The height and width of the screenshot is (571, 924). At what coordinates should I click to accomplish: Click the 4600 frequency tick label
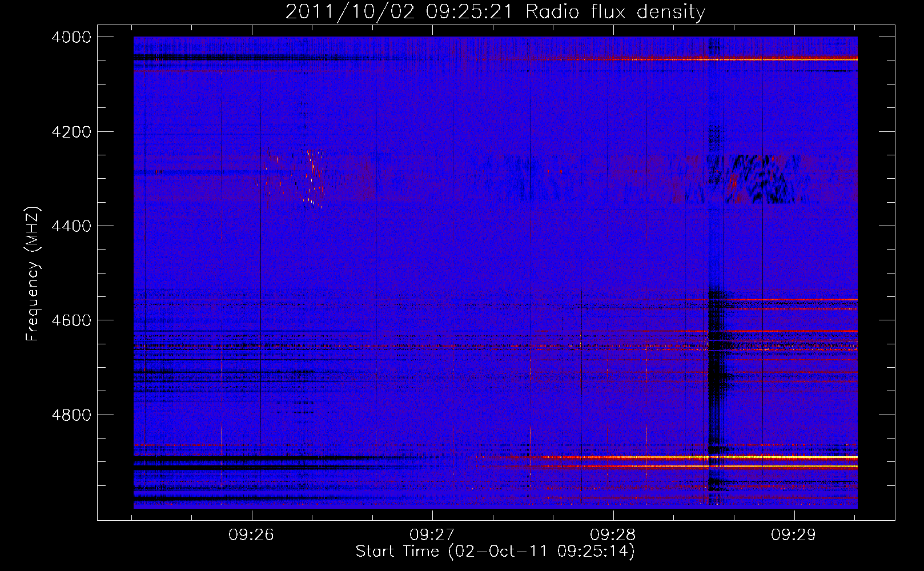point(71,320)
